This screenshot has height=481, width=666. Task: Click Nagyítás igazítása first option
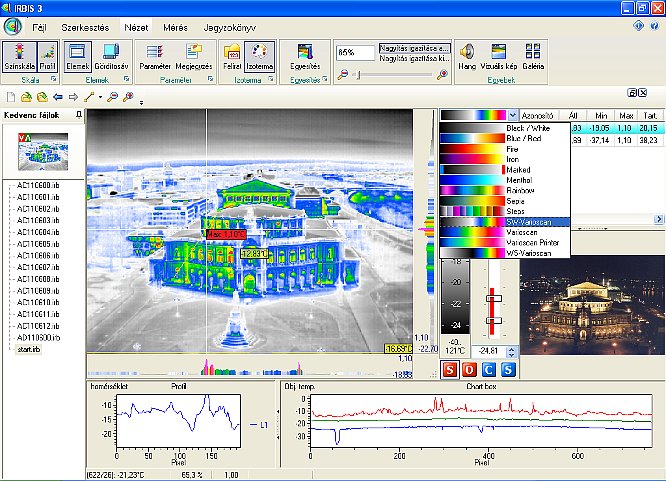[414, 48]
